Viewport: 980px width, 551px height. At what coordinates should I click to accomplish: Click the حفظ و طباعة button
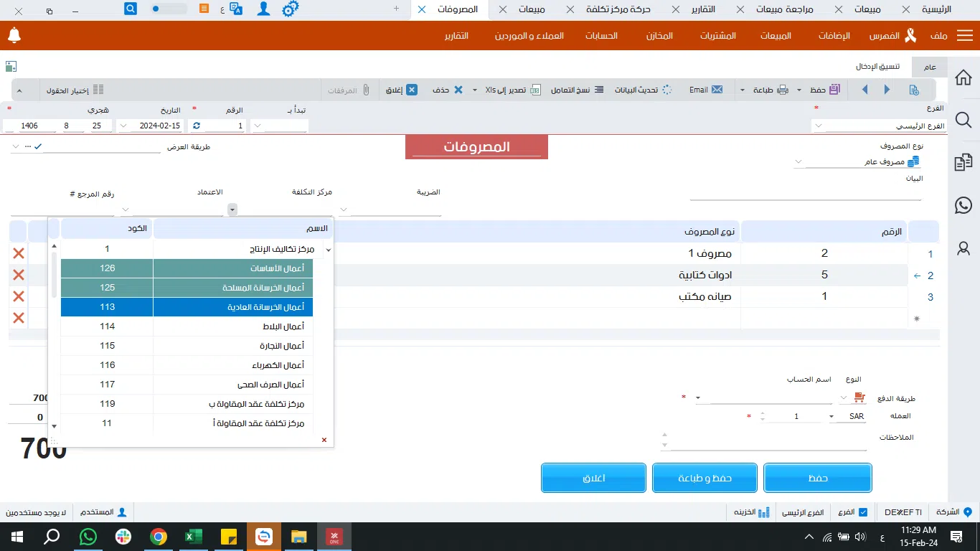click(x=704, y=477)
